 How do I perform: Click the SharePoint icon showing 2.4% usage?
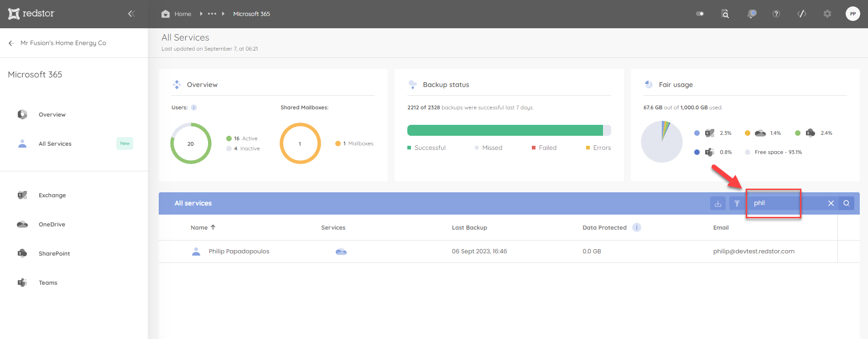[x=811, y=133]
